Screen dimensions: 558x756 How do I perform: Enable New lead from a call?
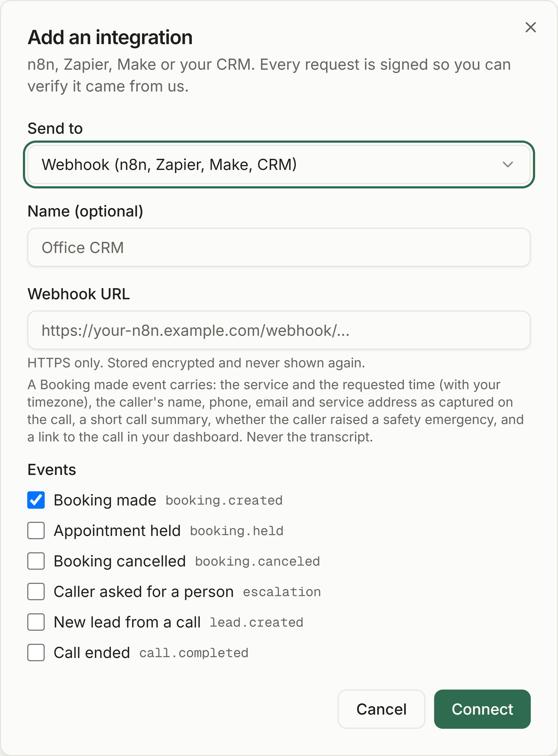pyautogui.click(x=36, y=622)
